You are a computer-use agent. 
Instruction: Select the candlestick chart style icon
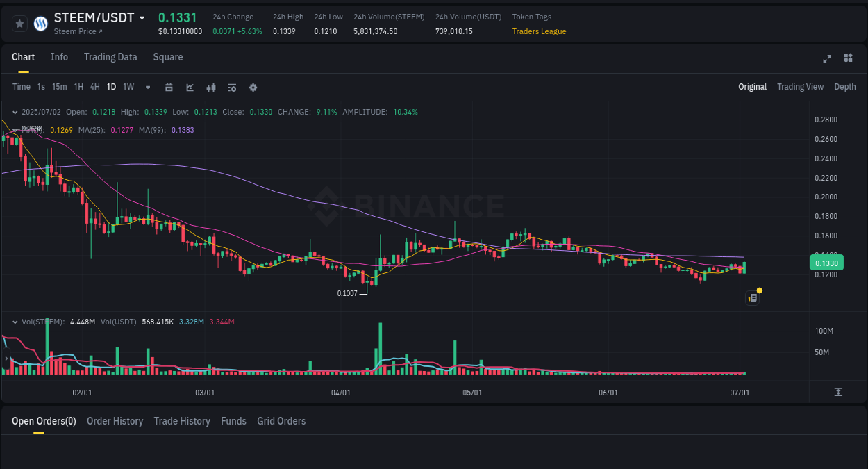(x=210, y=87)
